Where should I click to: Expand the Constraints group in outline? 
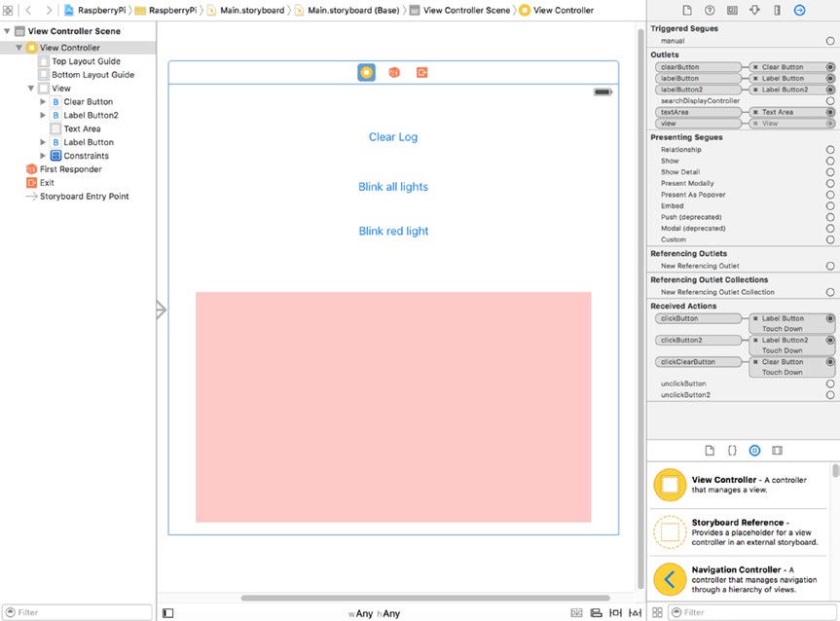43,156
